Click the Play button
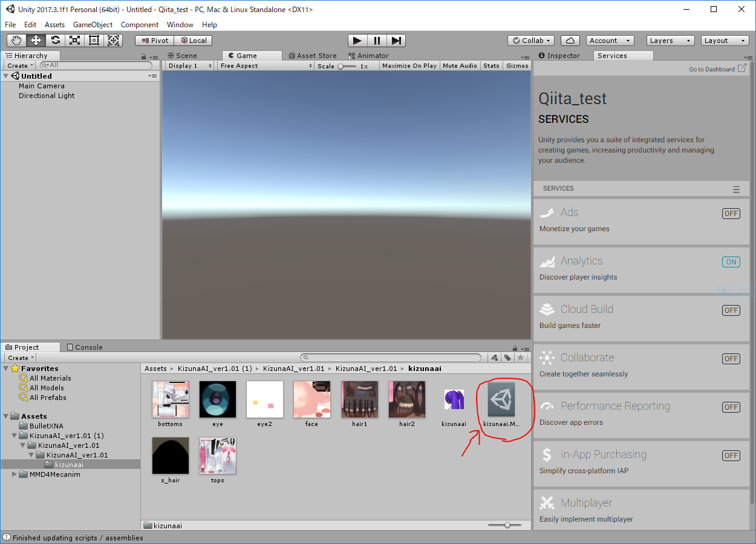Image resolution: width=756 pixels, height=544 pixels. tap(357, 41)
